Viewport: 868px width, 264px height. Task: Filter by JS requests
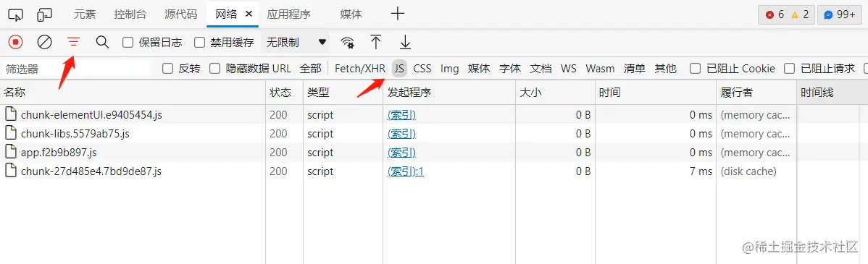[x=400, y=69]
